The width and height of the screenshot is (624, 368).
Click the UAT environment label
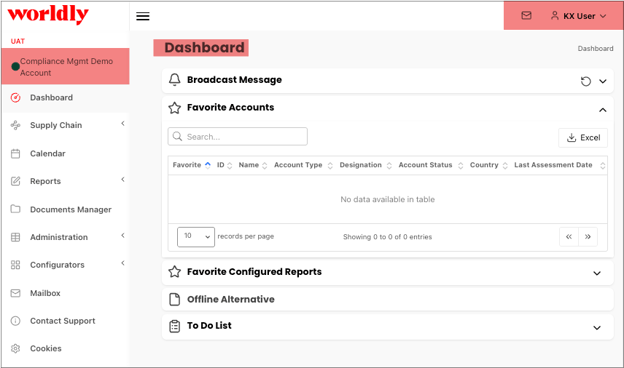[x=18, y=41]
